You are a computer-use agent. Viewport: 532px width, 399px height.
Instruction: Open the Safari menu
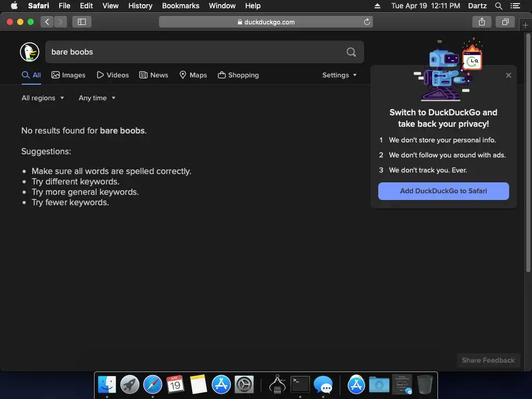tap(38, 6)
